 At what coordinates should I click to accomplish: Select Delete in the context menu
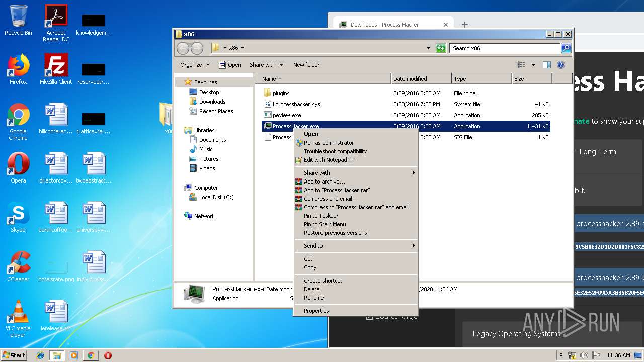[355, 289]
